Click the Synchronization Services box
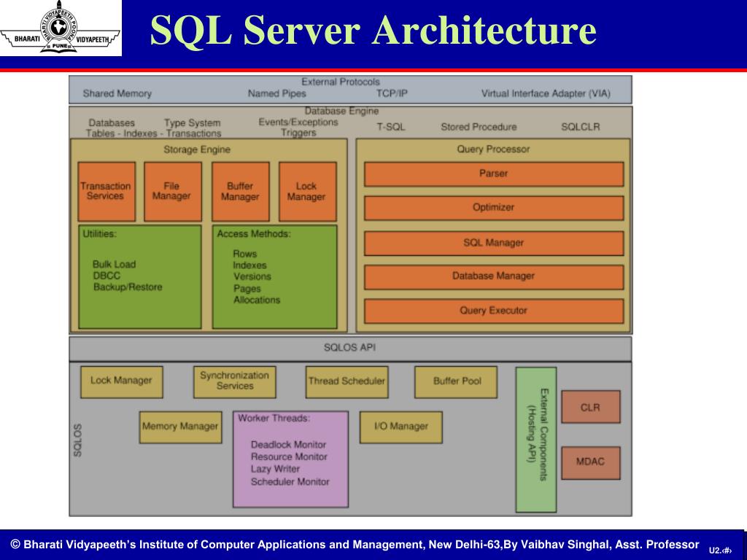Screen dimensions: 747x560 click(234, 382)
